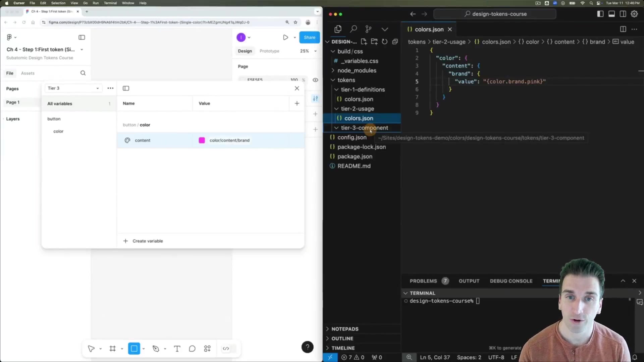This screenshot has height=362, width=644.
Task: Open the Actions components tool
Action: [207, 349]
